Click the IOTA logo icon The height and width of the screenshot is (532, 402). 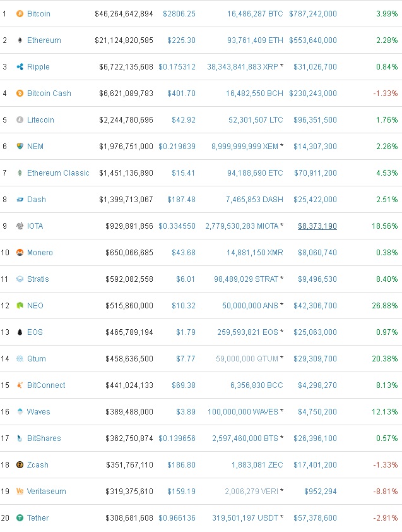coord(20,226)
